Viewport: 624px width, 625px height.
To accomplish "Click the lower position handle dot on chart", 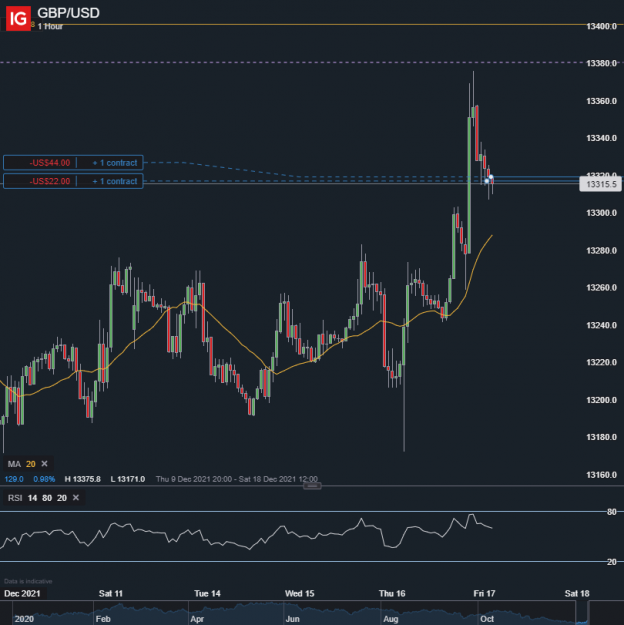I will pos(486,181).
